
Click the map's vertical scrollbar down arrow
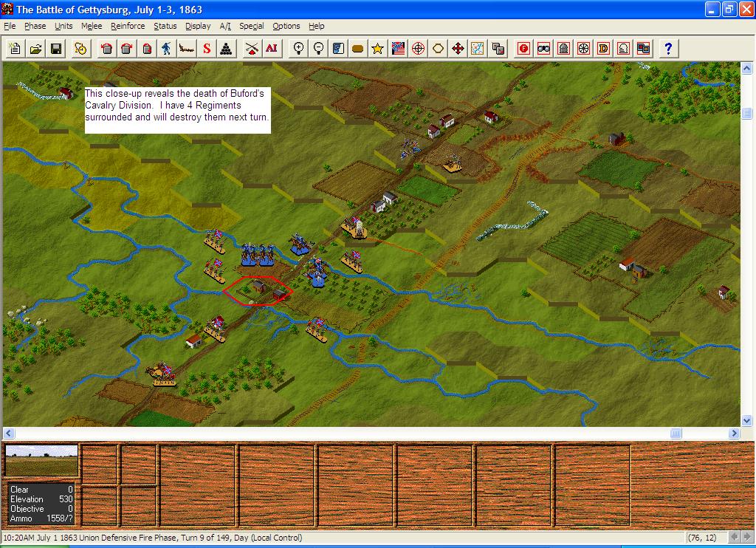(x=746, y=420)
